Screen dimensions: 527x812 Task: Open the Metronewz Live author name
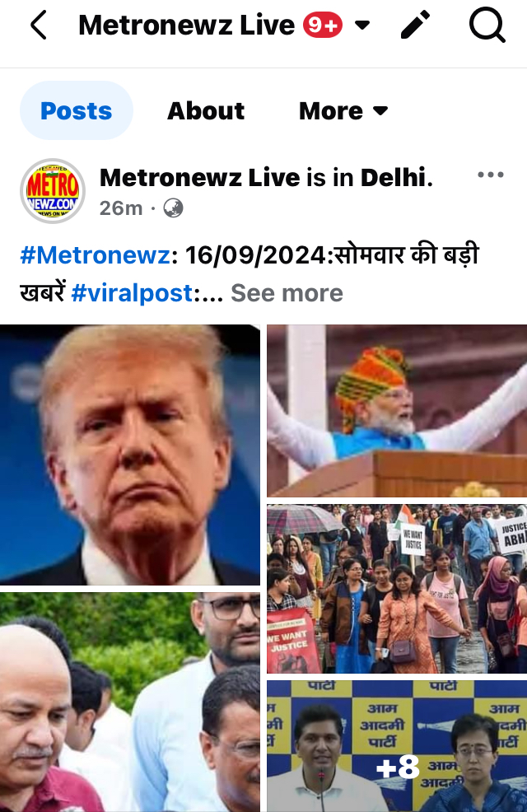pos(200,178)
